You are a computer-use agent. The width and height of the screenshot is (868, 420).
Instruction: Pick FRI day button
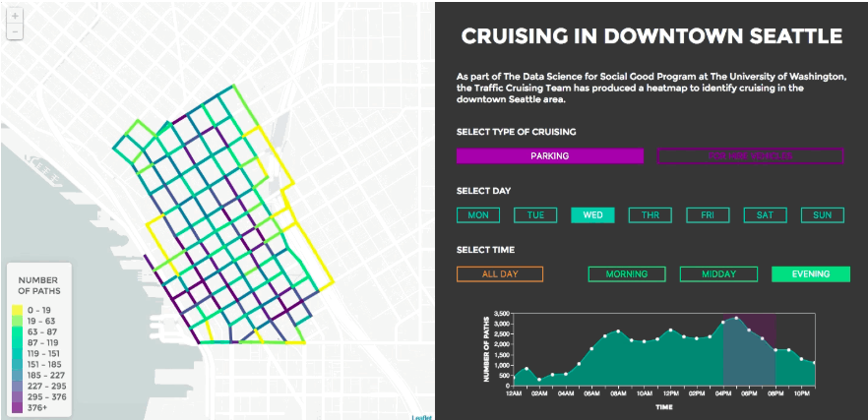(x=708, y=215)
